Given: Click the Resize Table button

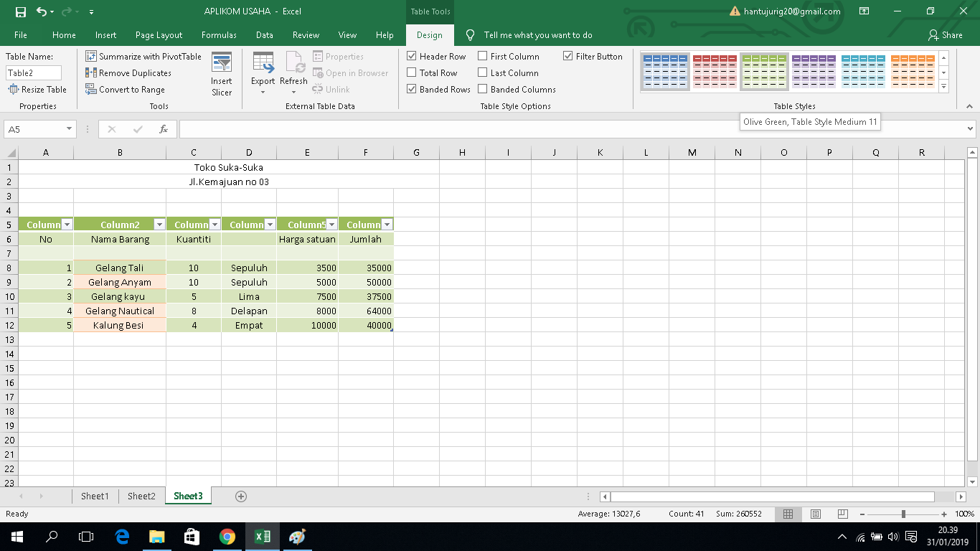Looking at the screenshot, I should coord(37,89).
